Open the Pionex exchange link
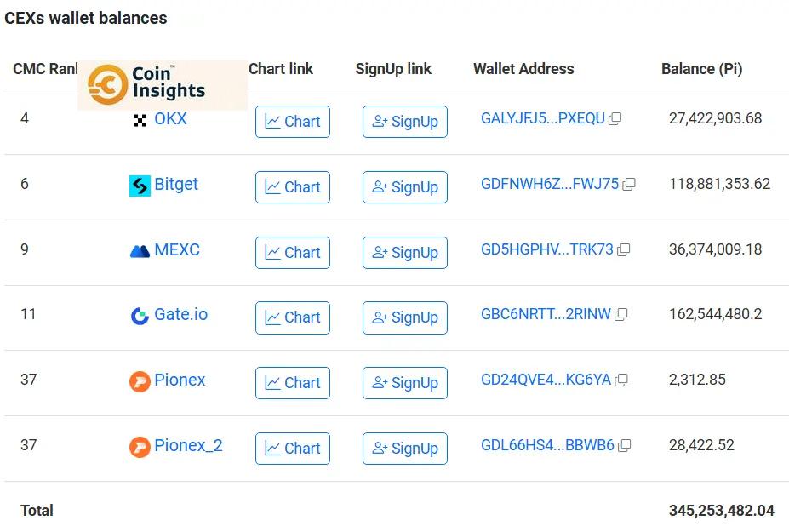This screenshot has height=532, width=789. coord(180,380)
